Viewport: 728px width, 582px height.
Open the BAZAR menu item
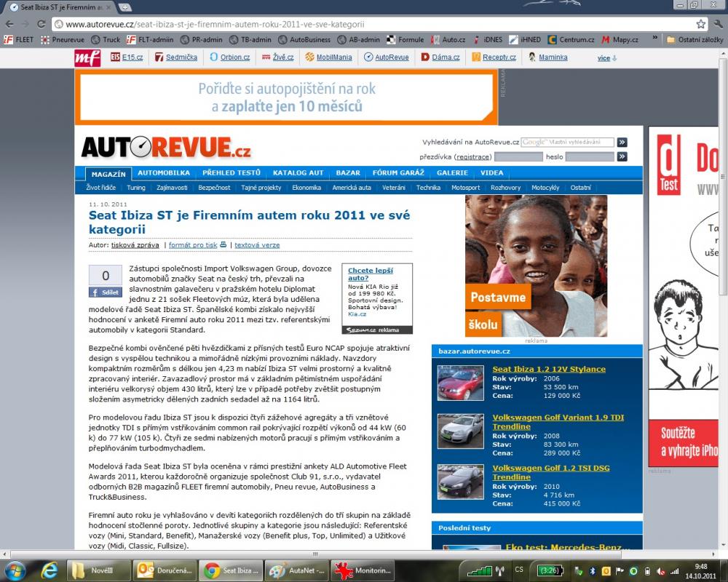click(348, 172)
